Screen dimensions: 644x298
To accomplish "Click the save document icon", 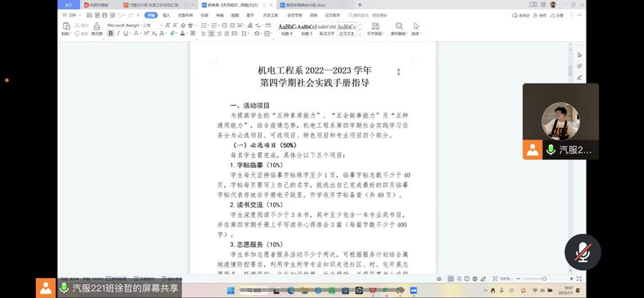I will click(x=89, y=15).
